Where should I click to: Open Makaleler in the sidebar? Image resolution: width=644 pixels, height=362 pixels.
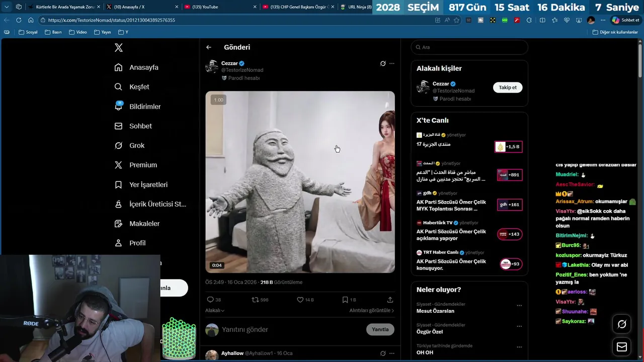(x=137, y=223)
